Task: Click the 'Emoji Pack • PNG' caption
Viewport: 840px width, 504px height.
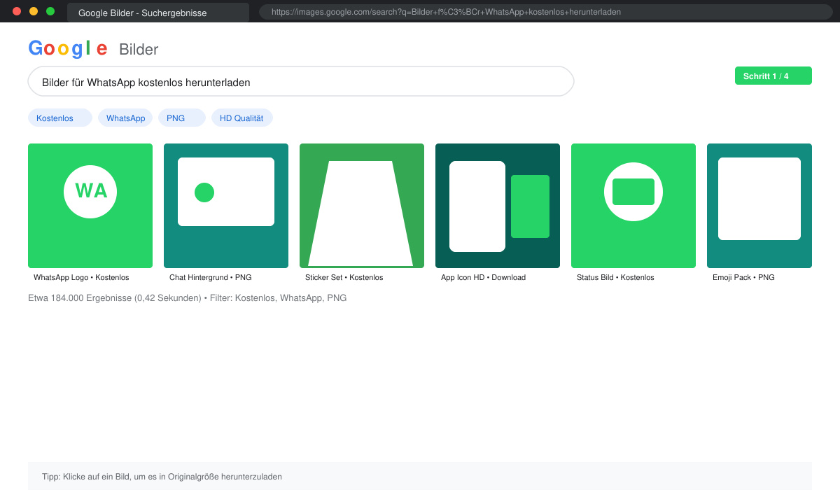Action: (x=743, y=278)
